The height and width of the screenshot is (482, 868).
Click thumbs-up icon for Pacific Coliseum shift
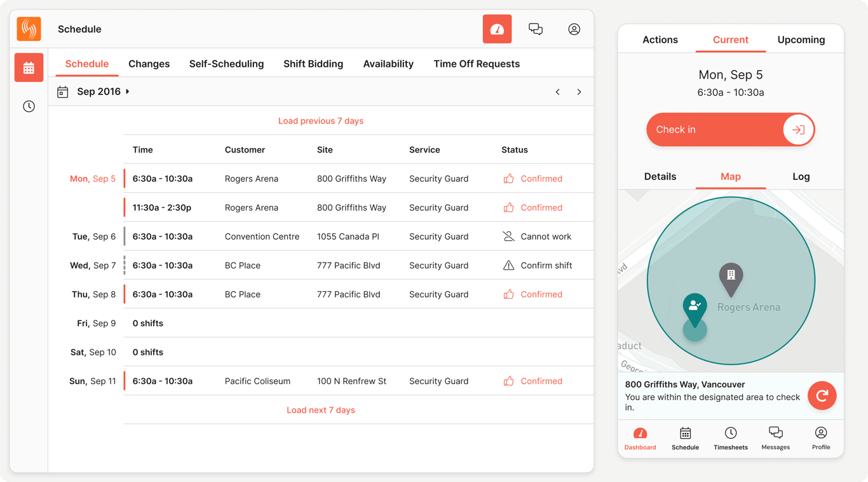pos(508,381)
